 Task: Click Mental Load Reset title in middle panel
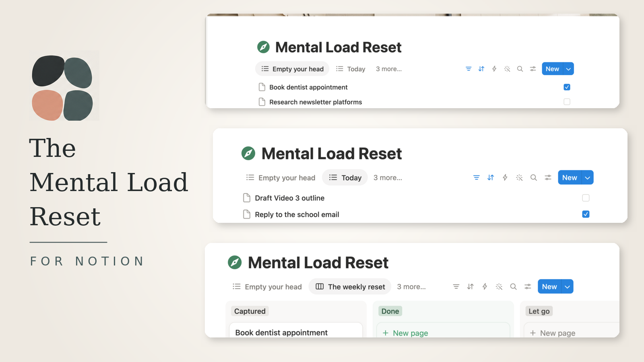click(x=332, y=154)
